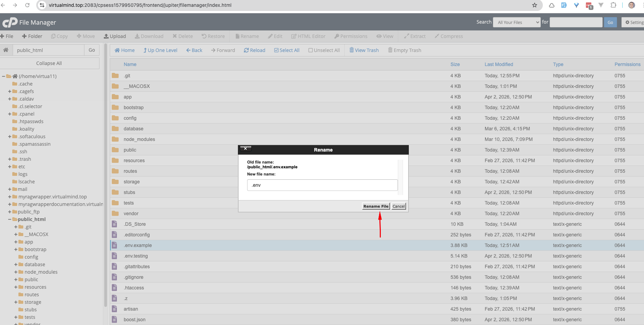Screen dimensions: 644x325
Task: Click the Copy toolbar button
Action: [x=59, y=36]
